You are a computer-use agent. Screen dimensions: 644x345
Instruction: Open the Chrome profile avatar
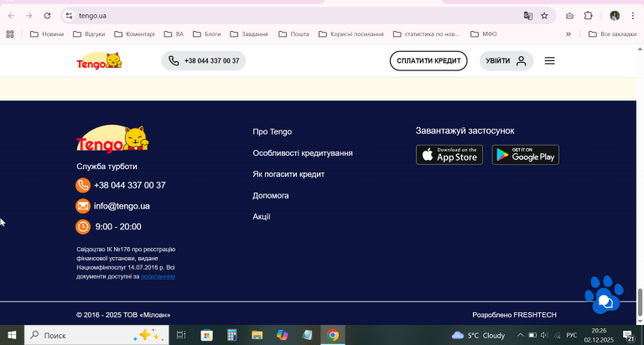pos(615,16)
